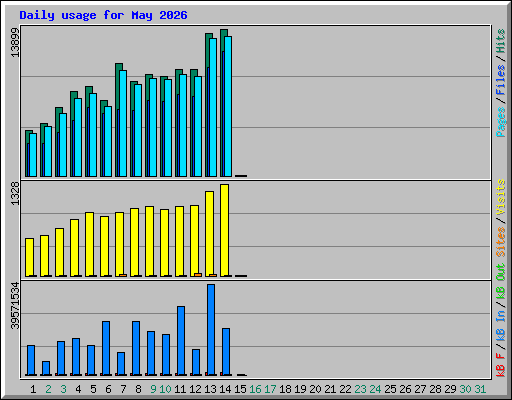Click the 39571534 value on the bottom axis
The height and width of the screenshot is (400, 512).
pyautogui.click(x=15, y=305)
